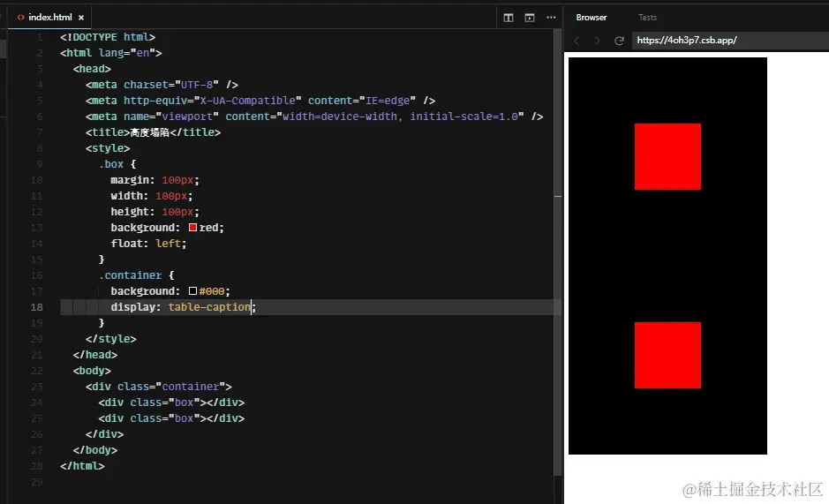
Task: Click the bottom red box in preview
Action: 667,355
